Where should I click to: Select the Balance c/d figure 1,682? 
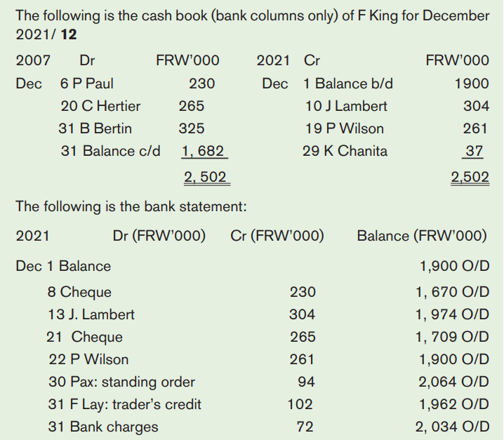[x=203, y=151]
